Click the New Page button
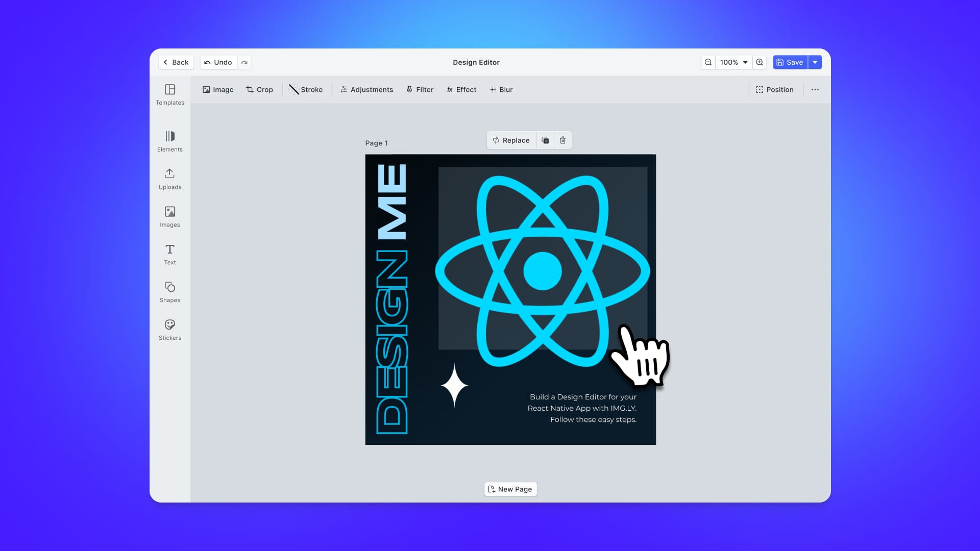The width and height of the screenshot is (980, 551). [x=510, y=488]
